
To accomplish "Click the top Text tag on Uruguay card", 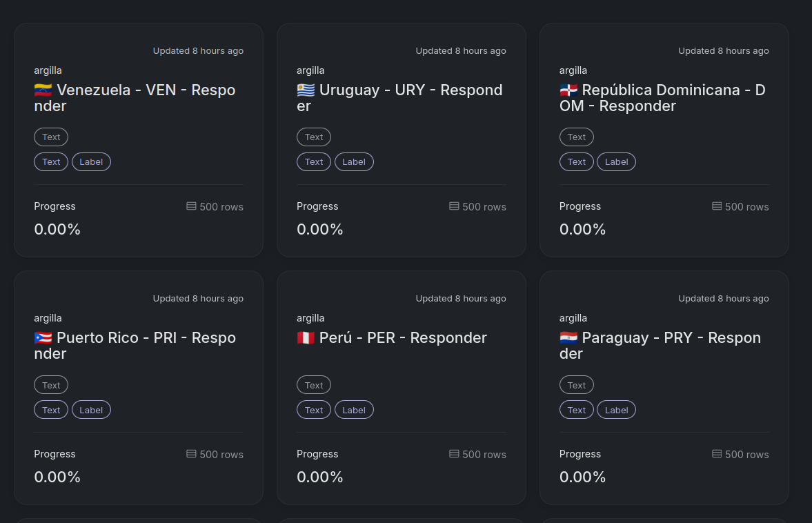I will (x=314, y=137).
